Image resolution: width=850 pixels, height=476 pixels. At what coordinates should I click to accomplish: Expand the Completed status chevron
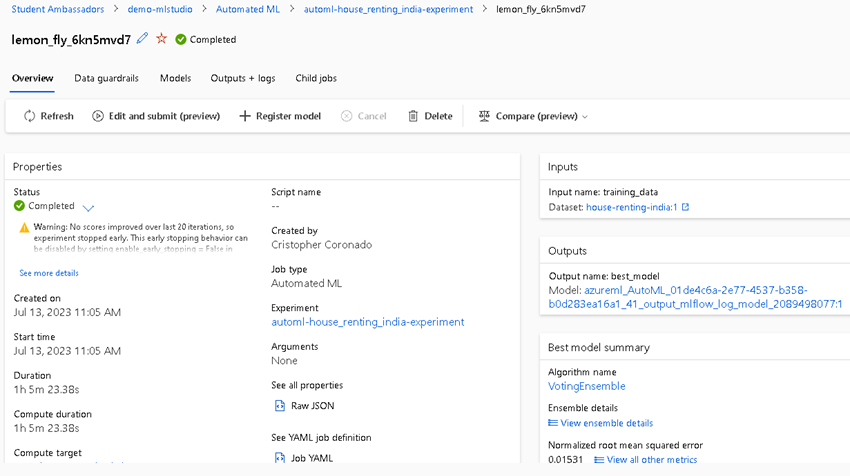(x=88, y=208)
